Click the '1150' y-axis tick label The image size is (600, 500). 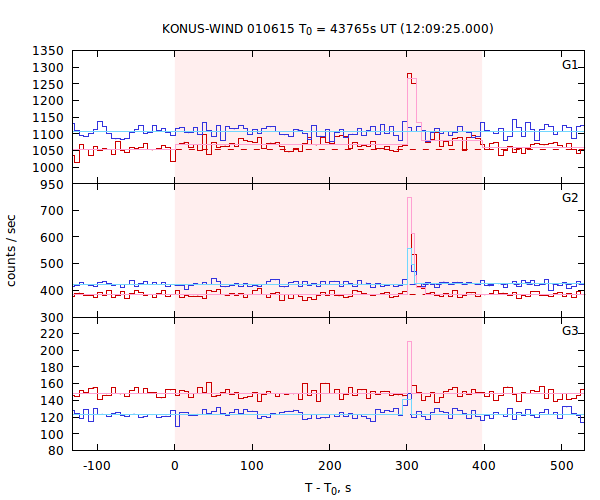[x=48, y=117]
